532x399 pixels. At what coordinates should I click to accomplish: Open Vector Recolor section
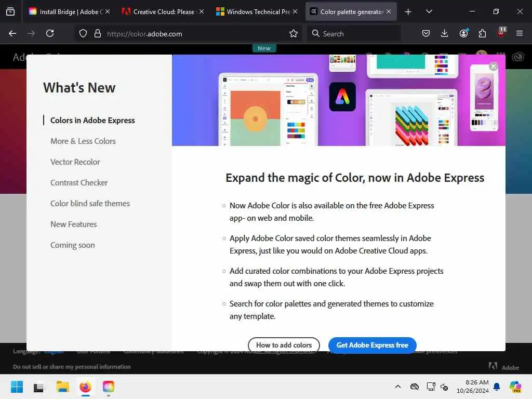[75, 162]
